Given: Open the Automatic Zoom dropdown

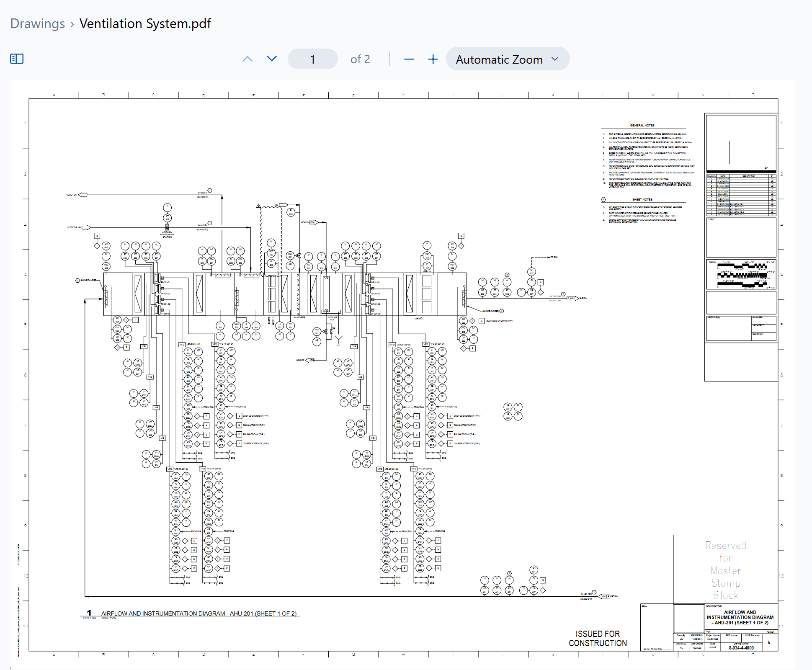Looking at the screenshot, I should 508,59.
